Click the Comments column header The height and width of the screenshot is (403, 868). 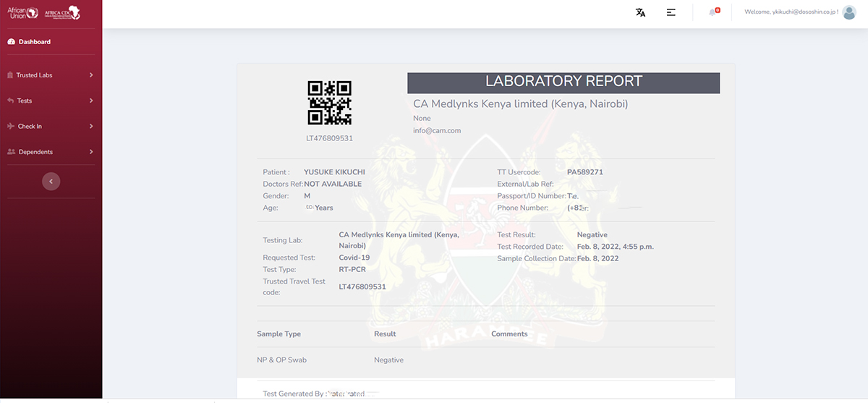(x=509, y=334)
